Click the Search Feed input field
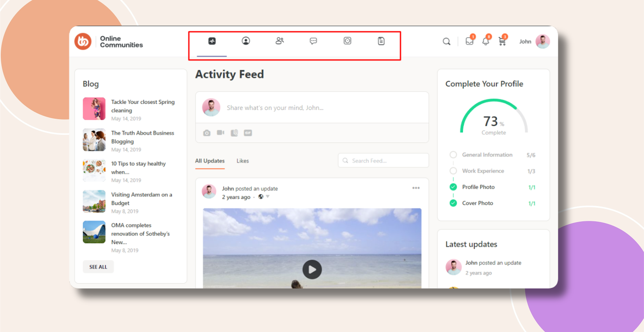 click(383, 161)
